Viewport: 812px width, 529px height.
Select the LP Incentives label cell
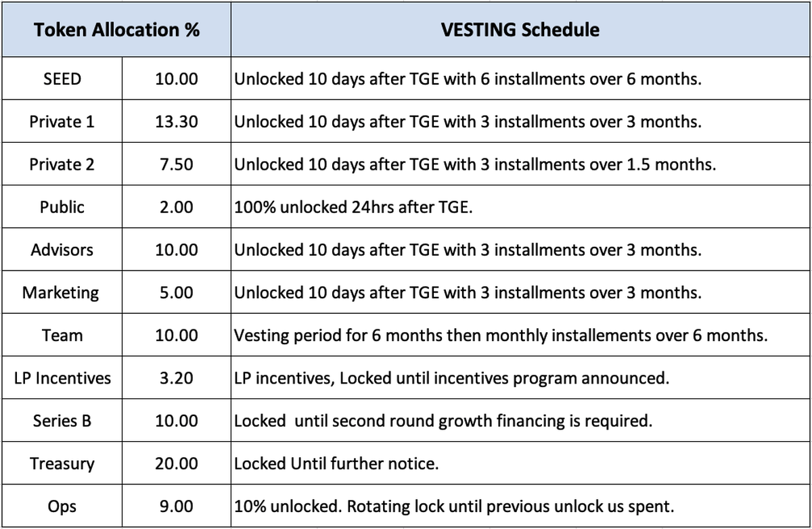pos(62,378)
